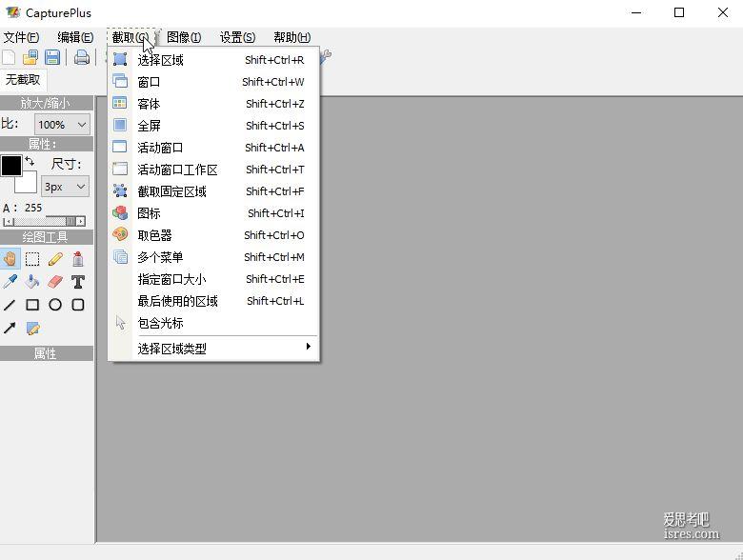Screen dimensions: 743x560
Task: Close the open 截取(C) menu
Action: coord(131,37)
